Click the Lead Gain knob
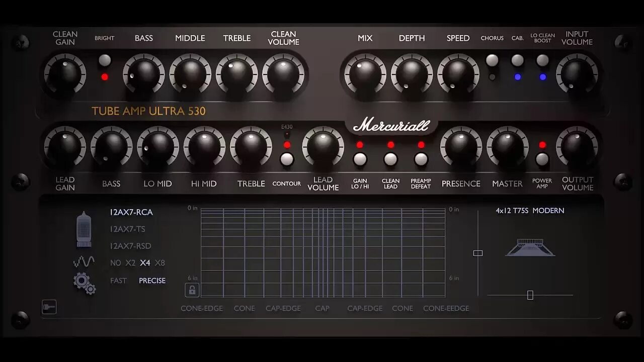Image resolution: width=644 pixels, height=362 pixels. point(65,147)
